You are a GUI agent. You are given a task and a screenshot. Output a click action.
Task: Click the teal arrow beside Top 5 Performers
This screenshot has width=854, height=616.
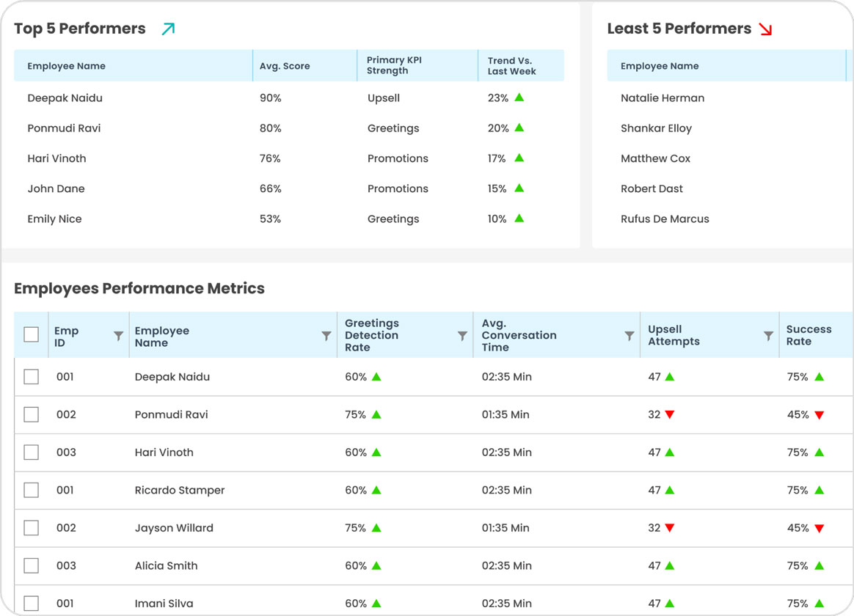pos(169,28)
